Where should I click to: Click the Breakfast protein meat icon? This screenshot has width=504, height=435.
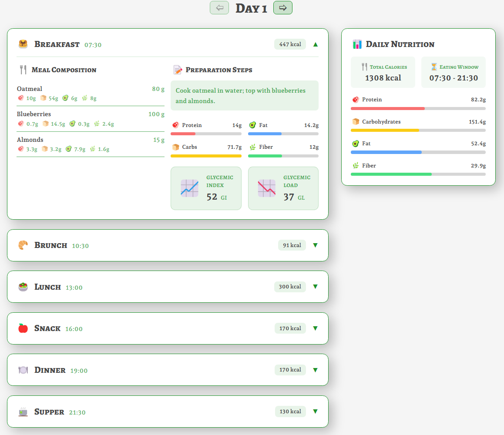175,125
